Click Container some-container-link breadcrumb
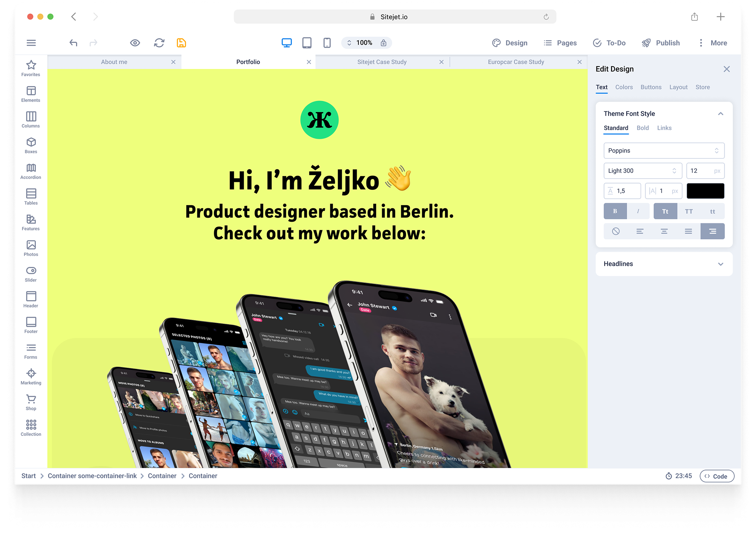756x537 pixels. tap(92, 476)
